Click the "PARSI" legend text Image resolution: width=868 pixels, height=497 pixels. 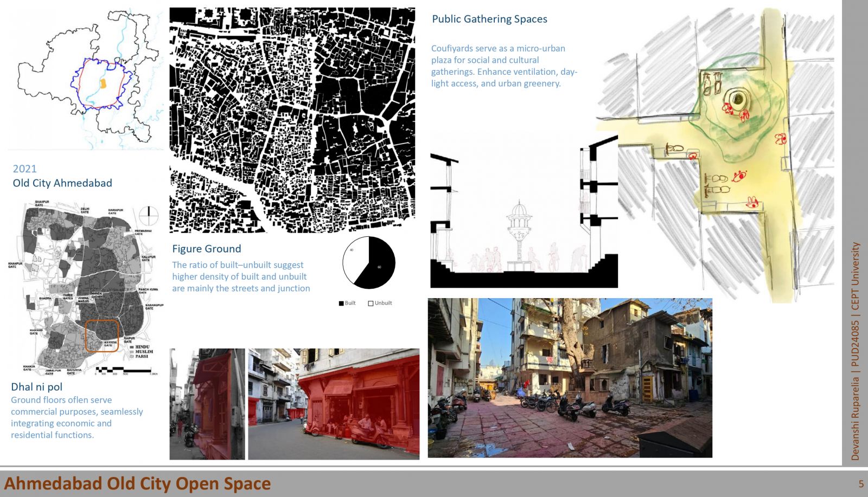pos(142,356)
